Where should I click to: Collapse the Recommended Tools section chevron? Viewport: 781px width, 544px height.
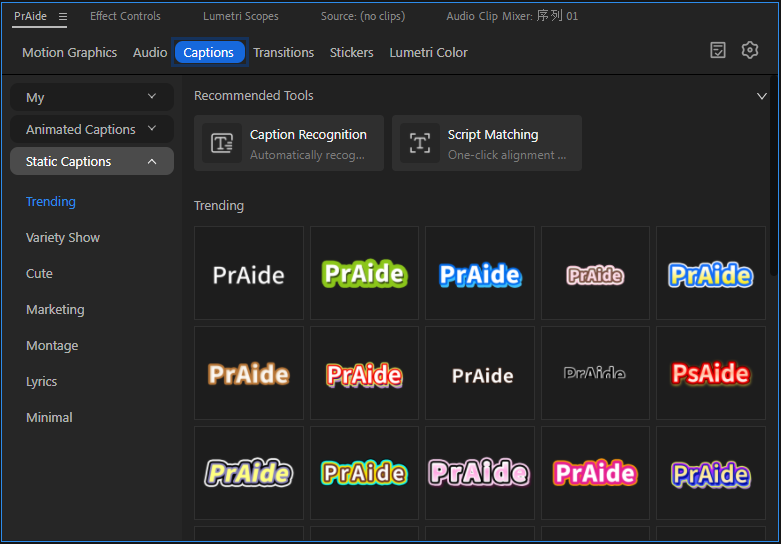[762, 96]
